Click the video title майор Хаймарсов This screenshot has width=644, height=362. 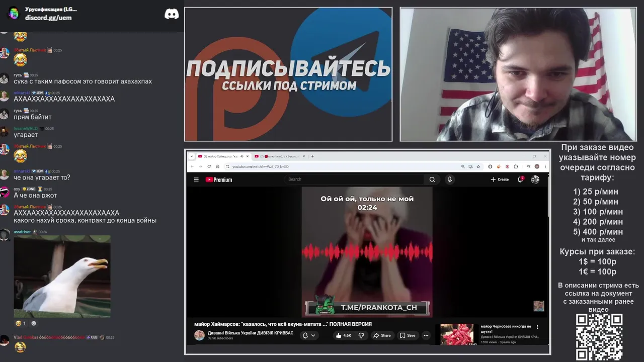pyautogui.click(x=283, y=324)
